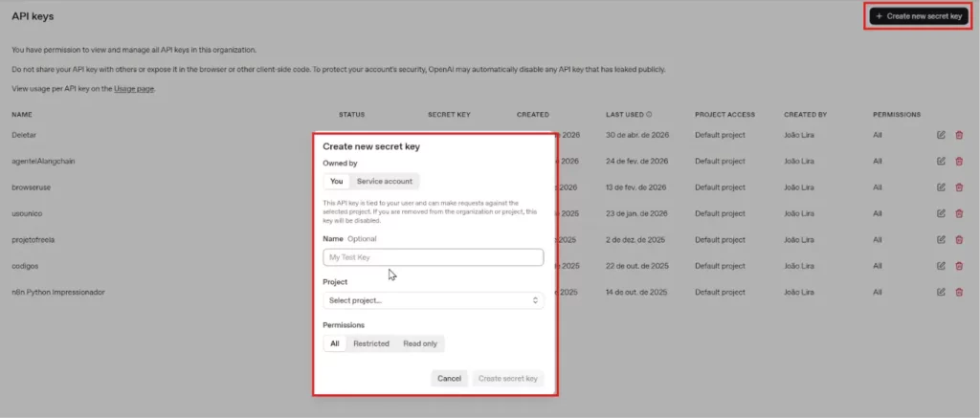Image resolution: width=980 pixels, height=418 pixels.
Task: Edit the n8n Python Impressionador key
Action: coord(941,292)
